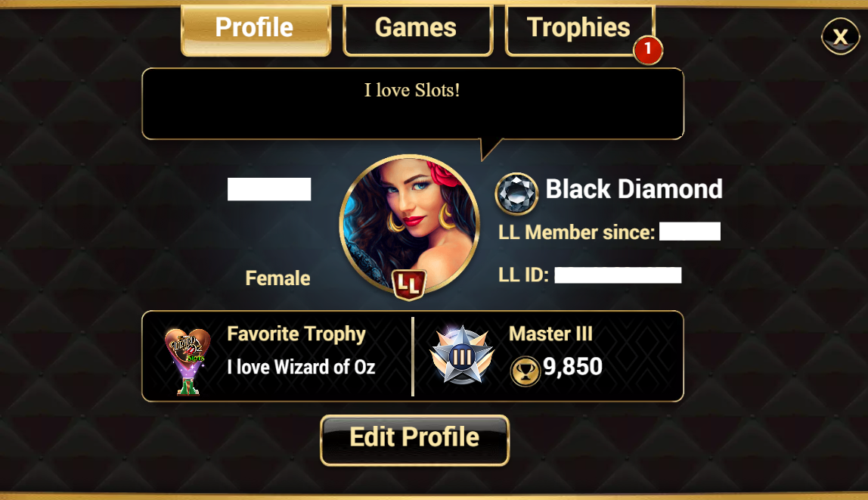
Task: Click the 9,850 trophy points value
Action: (572, 367)
